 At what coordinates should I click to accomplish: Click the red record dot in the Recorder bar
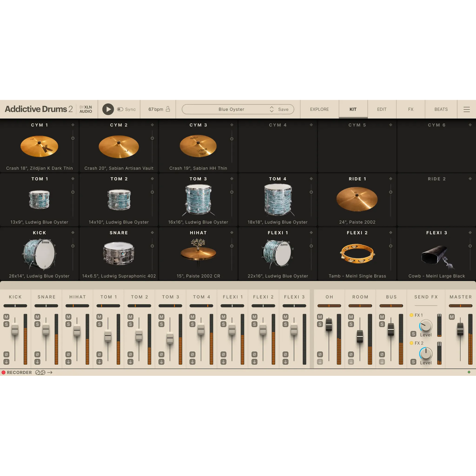[x=3, y=373]
